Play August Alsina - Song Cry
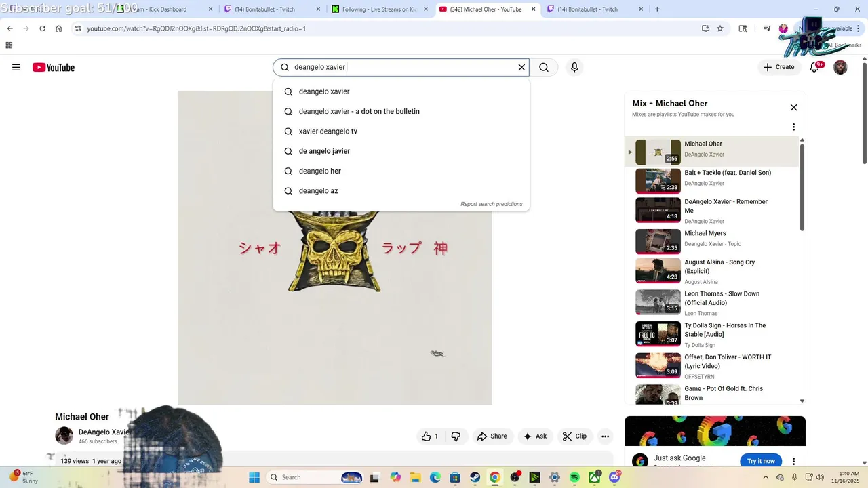The width and height of the screenshot is (868, 488). tap(712, 271)
